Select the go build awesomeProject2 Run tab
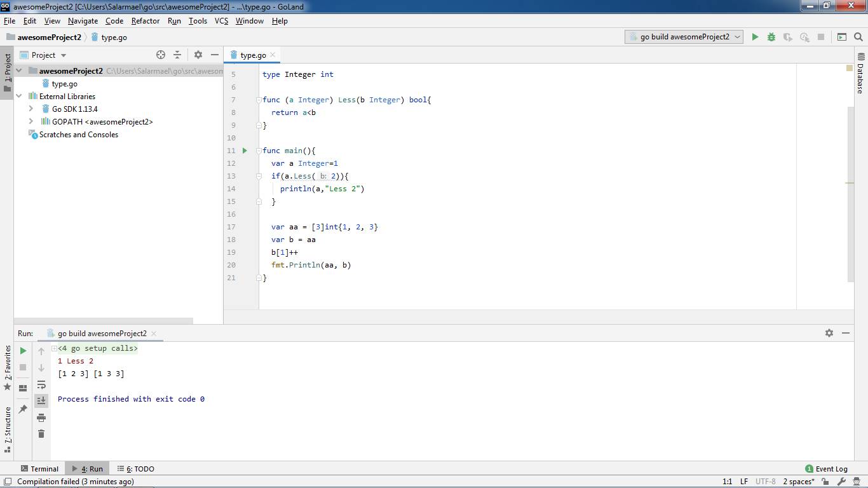 (102, 333)
